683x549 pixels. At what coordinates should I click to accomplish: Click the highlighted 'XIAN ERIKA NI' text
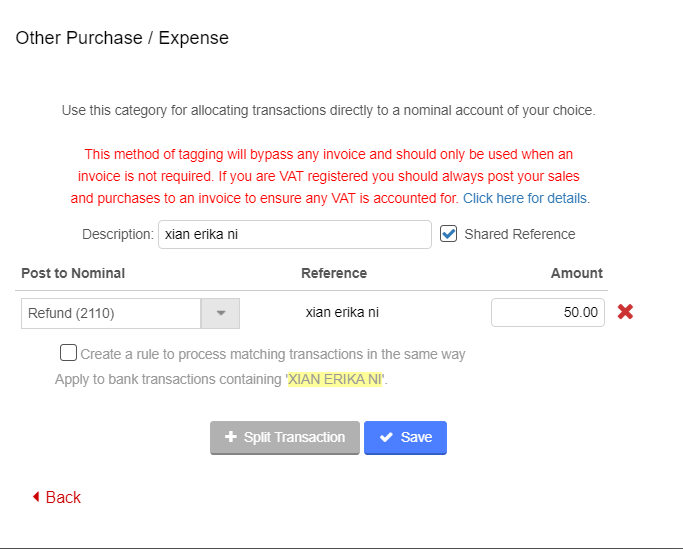pyautogui.click(x=335, y=380)
